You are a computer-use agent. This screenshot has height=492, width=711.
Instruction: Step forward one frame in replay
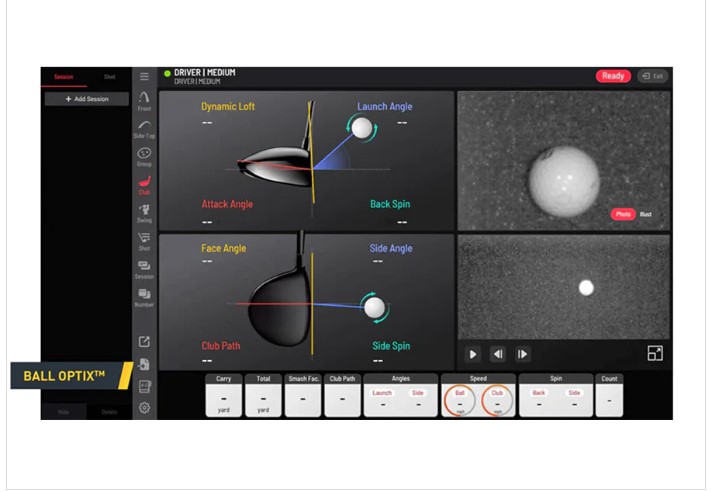pos(522,354)
